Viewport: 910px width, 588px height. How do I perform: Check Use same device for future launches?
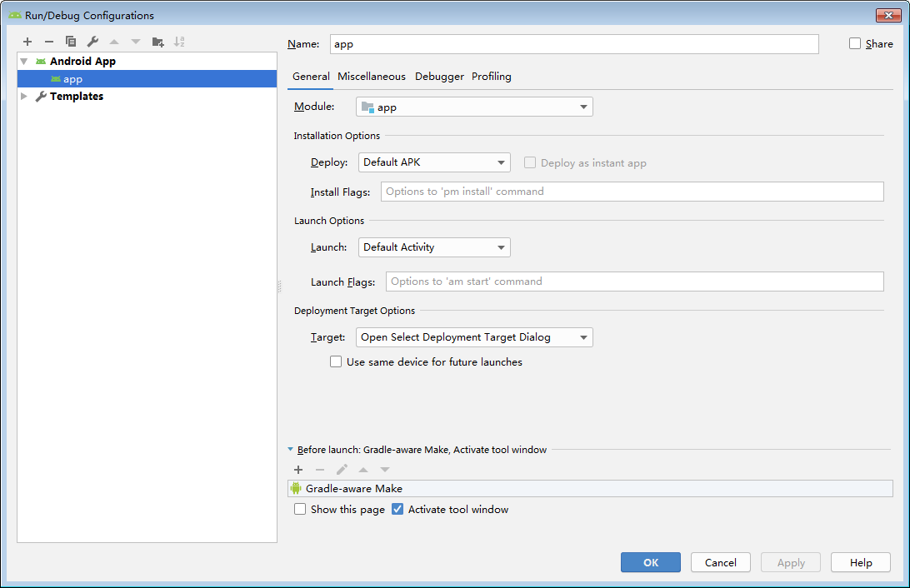click(336, 362)
